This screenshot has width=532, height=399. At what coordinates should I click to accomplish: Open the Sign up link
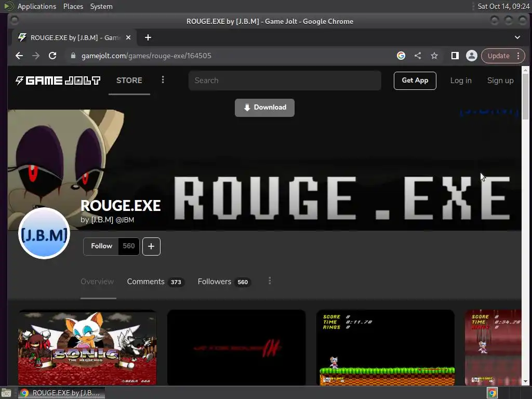pos(500,81)
